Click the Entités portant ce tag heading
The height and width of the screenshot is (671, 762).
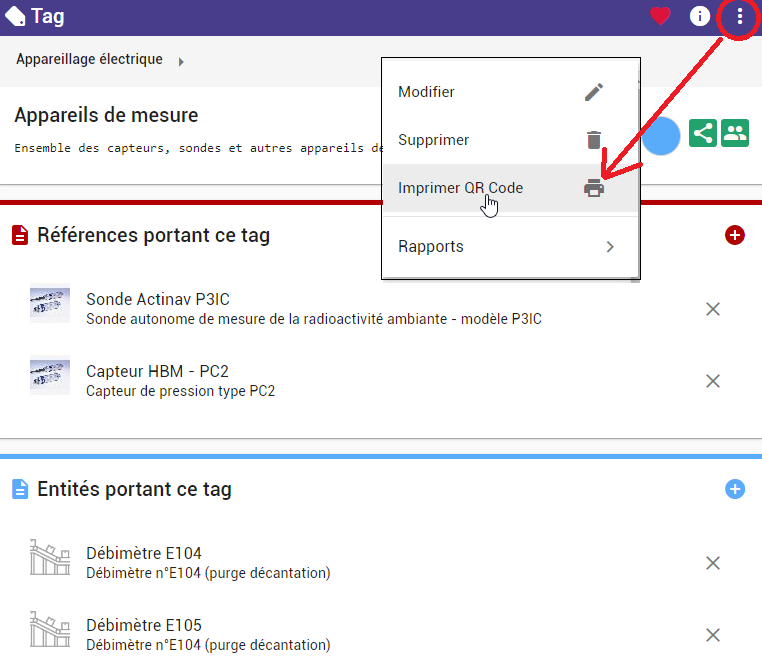tap(134, 489)
